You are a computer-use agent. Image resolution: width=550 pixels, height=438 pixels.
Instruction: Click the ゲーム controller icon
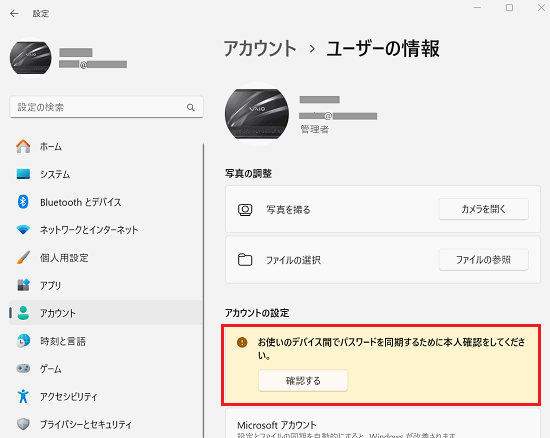click(x=23, y=369)
